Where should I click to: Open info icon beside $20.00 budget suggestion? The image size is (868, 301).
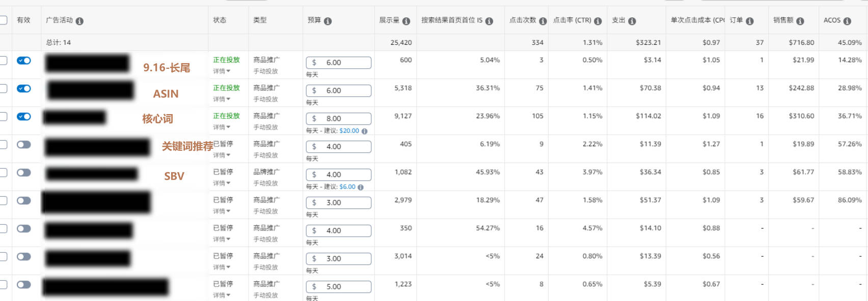tap(364, 131)
